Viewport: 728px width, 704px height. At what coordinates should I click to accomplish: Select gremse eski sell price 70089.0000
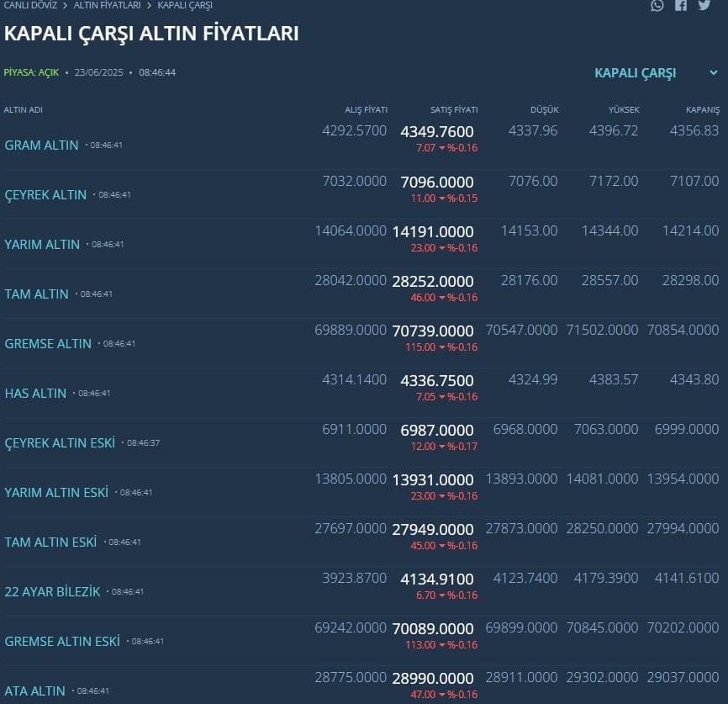click(433, 630)
